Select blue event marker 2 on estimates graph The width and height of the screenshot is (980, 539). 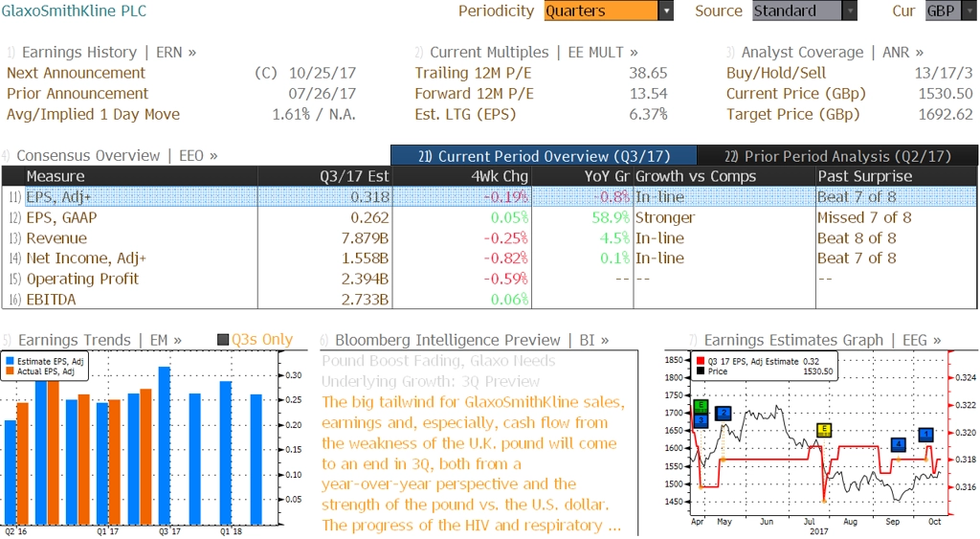[724, 414]
